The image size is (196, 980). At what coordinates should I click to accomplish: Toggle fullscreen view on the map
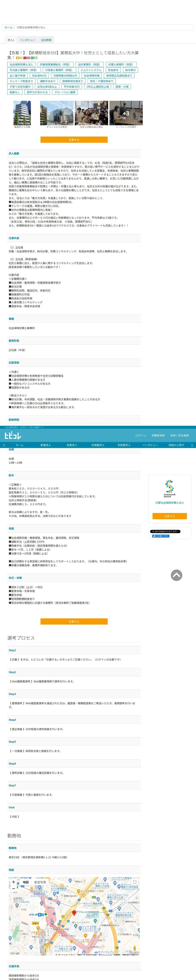(134, 882)
